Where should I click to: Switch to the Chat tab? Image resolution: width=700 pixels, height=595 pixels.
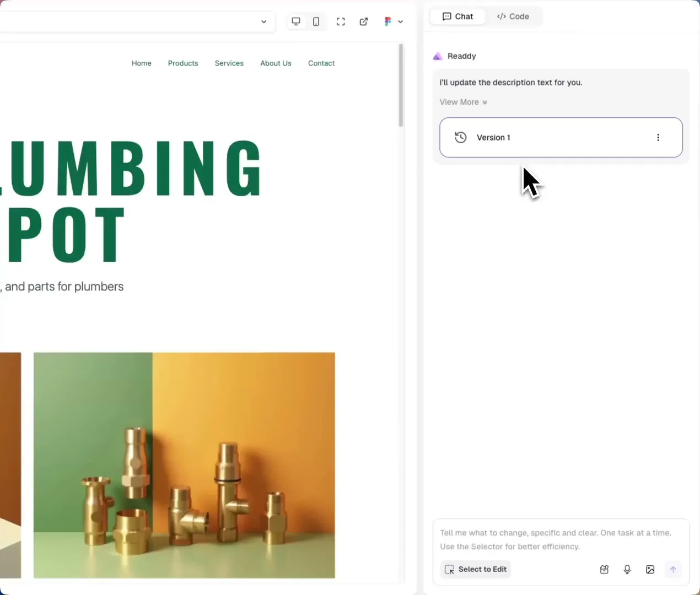(x=457, y=17)
